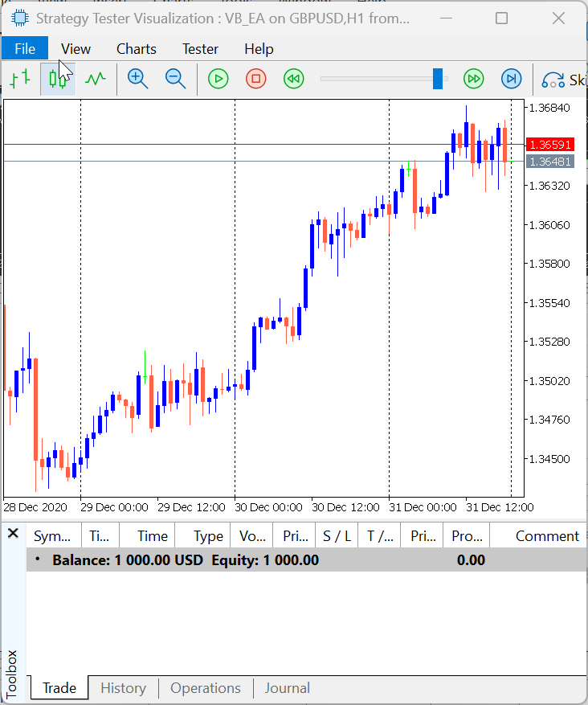
Task: Zoom in on the chart
Action: (x=137, y=79)
